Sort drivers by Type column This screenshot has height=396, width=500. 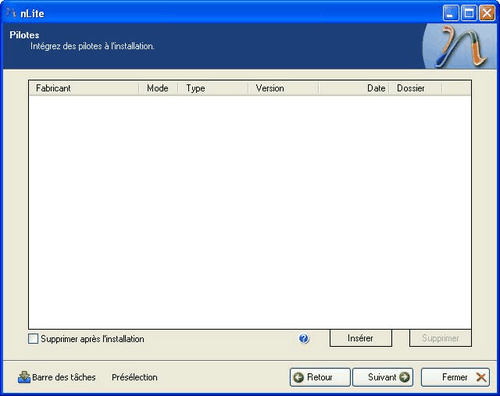tap(213, 88)
